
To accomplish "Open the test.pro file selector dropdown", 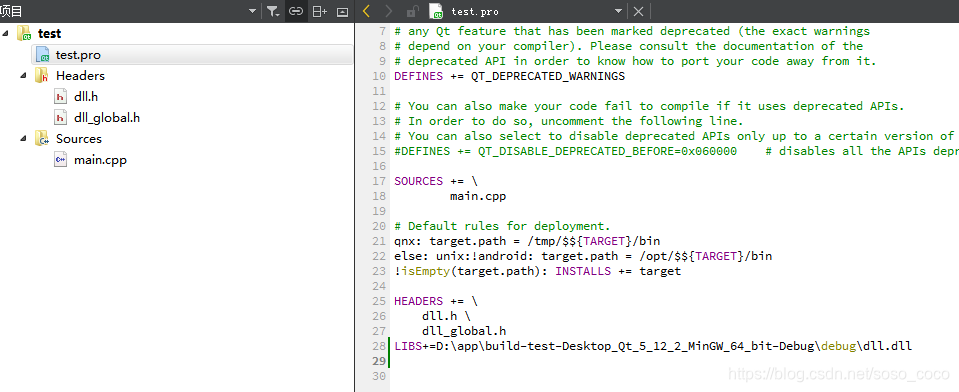I will coord(618,11).
